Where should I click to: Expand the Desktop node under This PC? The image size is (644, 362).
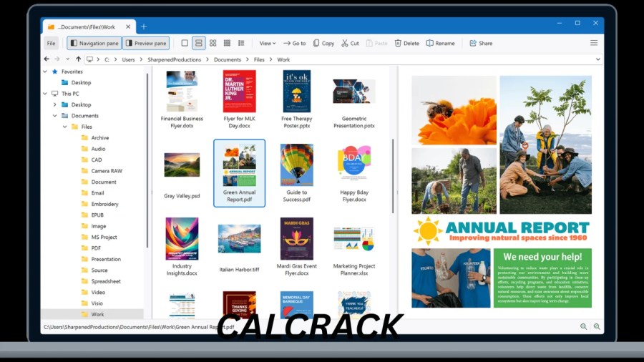click(54, 104)
